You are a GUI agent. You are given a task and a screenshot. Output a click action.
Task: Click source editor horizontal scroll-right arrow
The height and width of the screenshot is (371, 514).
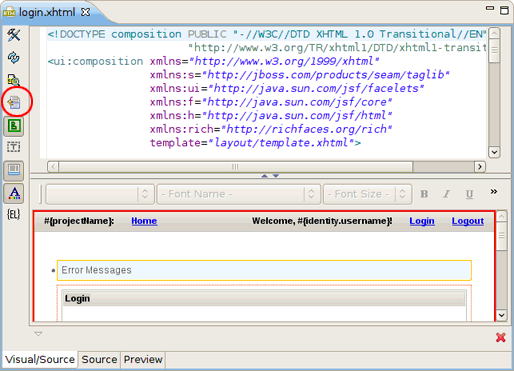(480, 166)
